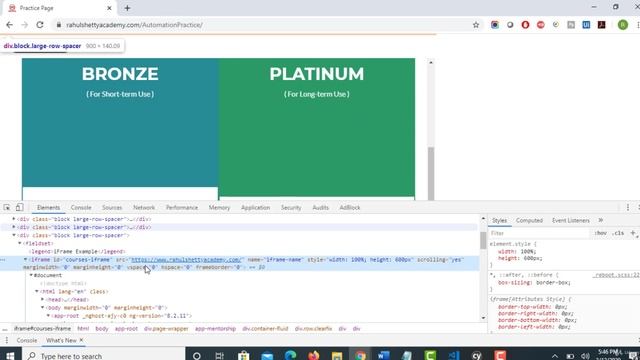Open DevTools customize three-dot menu
640x360 pixels.
pos(628,207)
